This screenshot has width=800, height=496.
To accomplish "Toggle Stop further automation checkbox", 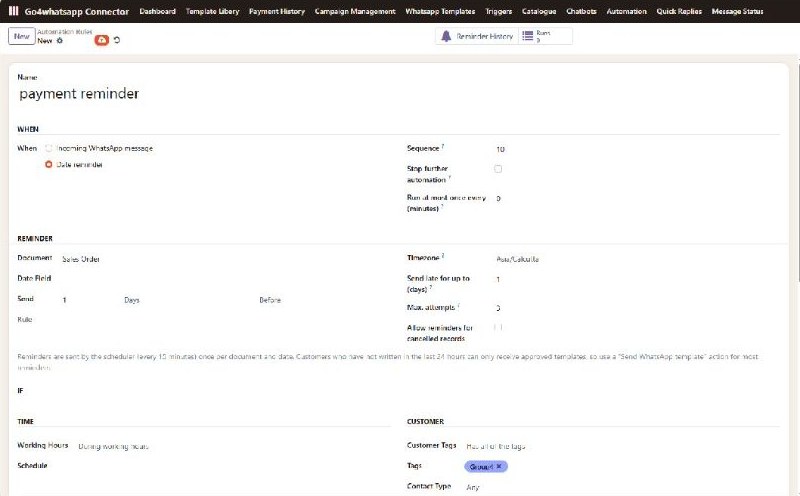I will tap(498, 169).
